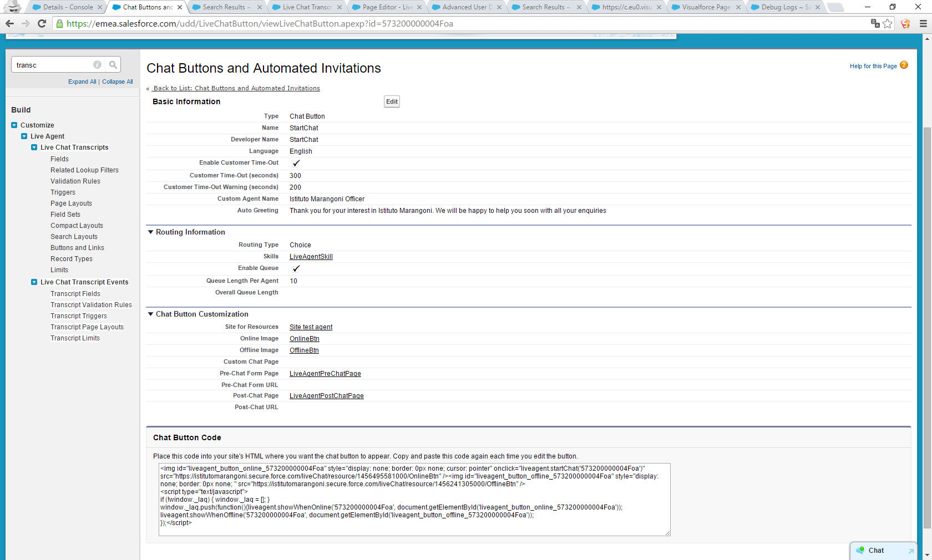The height and width of the screenshot is (560, 932).
Task: Open the LiveAgentSkill link
Action: pos(311,257)
